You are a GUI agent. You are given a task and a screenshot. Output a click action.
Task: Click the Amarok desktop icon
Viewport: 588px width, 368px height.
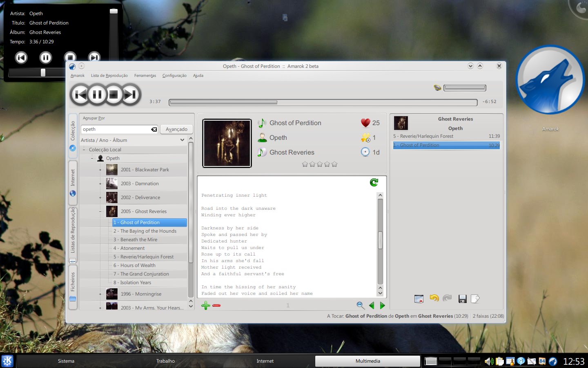[x=550, y=80]
